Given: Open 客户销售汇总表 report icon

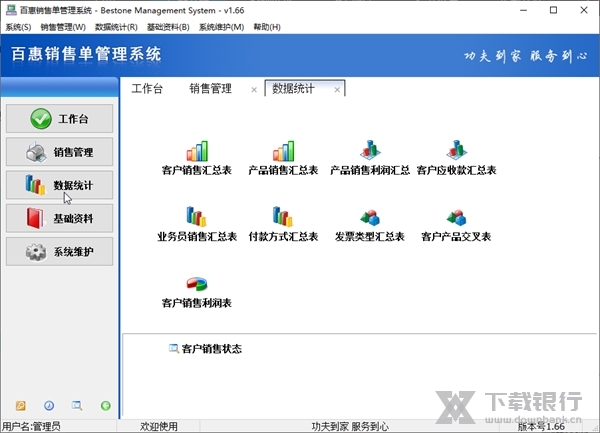Looking at the screenshot, I should [x=197, y=151].
